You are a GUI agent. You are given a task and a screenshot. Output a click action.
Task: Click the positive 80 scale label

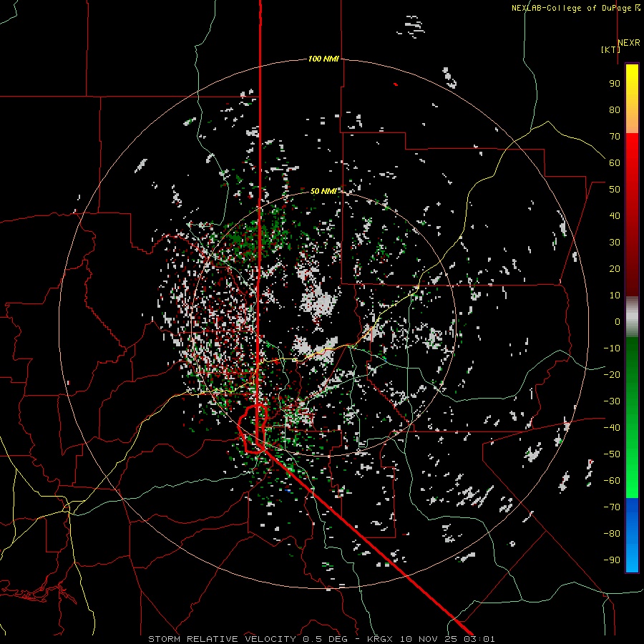[615, 109]
